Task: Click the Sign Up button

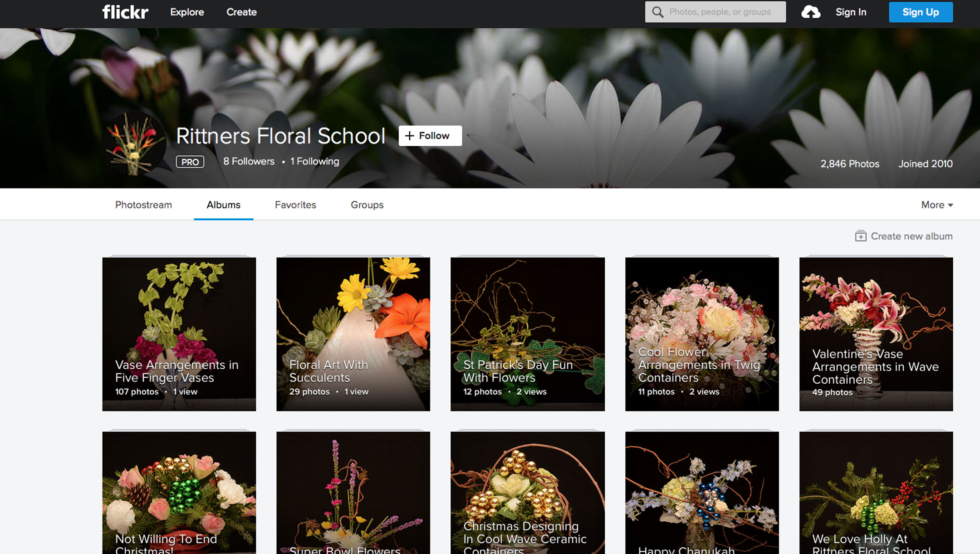Action: 921,12
